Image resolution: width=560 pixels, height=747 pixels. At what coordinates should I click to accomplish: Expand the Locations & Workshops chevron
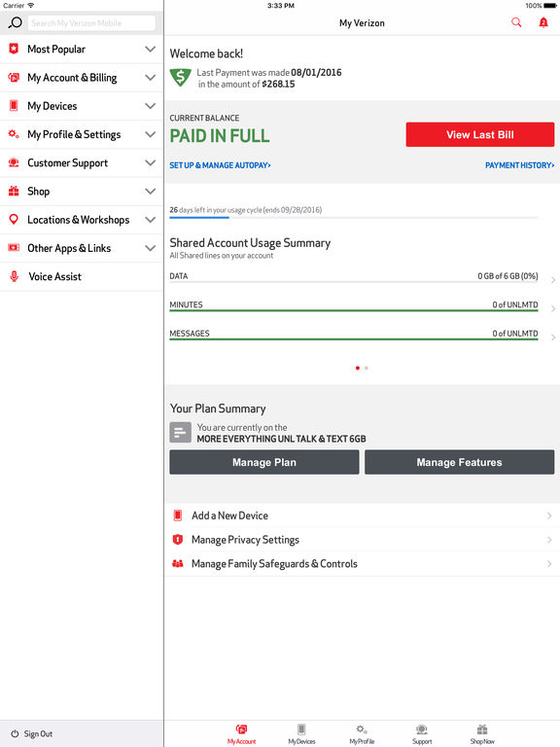(x=151, y=220)
